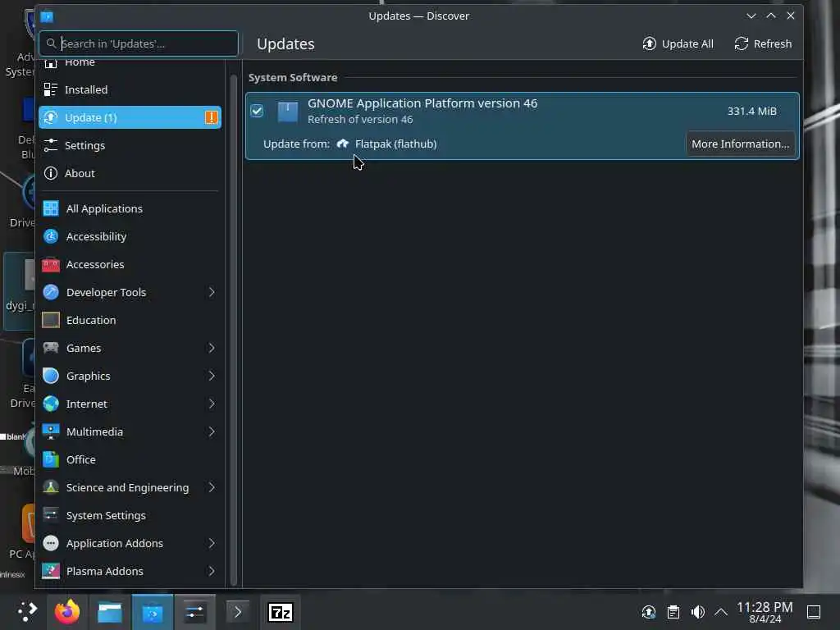The width and height of the screenshot is (840, 630).
Task: Open System Settings from the taskbar
Action: 195,612
